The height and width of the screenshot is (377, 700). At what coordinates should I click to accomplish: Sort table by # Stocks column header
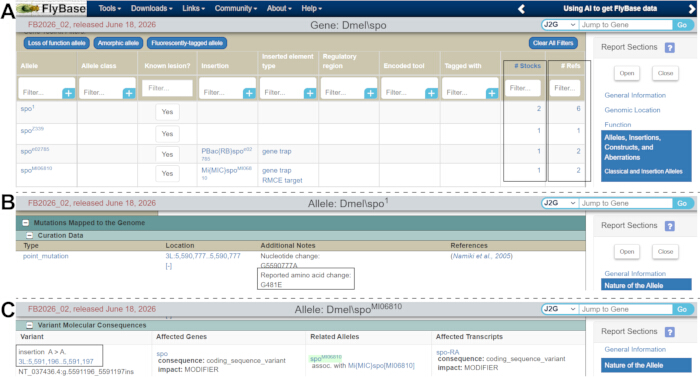[x=527, y=66]
